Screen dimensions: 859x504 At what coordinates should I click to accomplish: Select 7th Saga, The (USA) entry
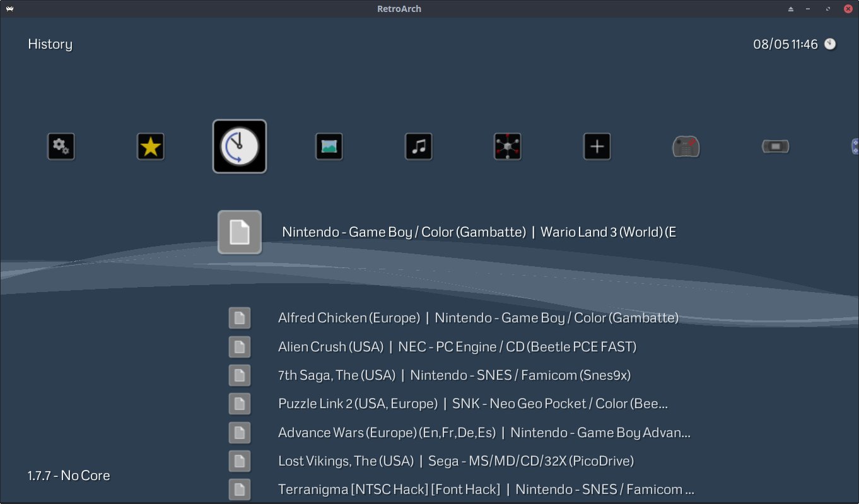(x=454, y=375)
